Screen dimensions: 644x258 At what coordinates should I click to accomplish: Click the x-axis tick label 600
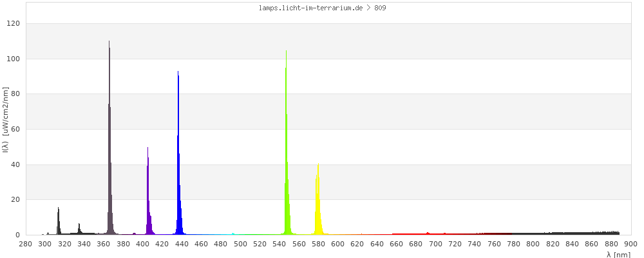(x=337, y=244)
